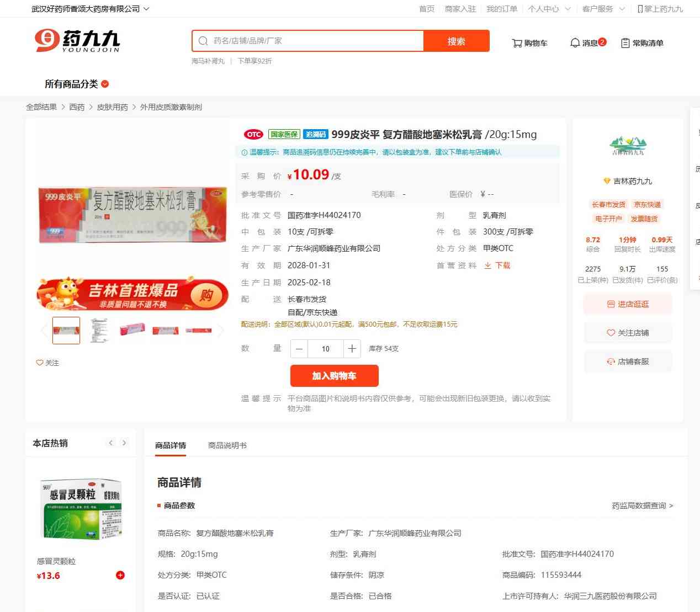Open the 常购清单 frequent purchase list
The width and height of the screenshot is (700, 612).
click(642, 43)
